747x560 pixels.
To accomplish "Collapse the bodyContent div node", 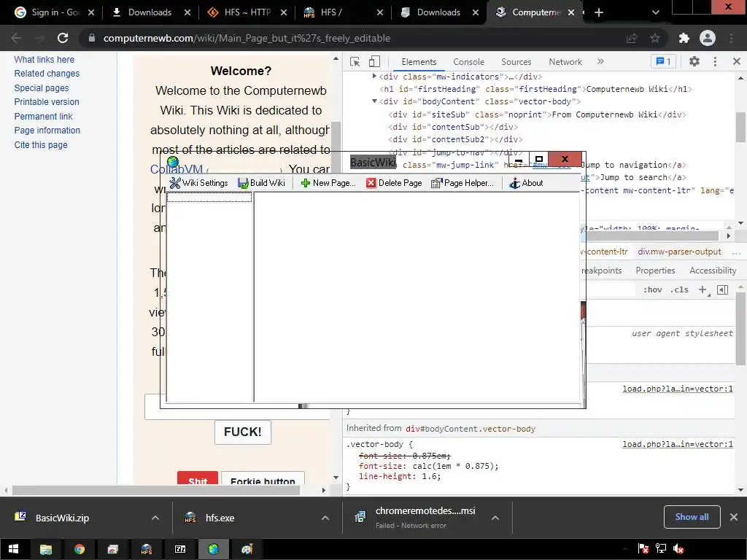I will [374, 101].
